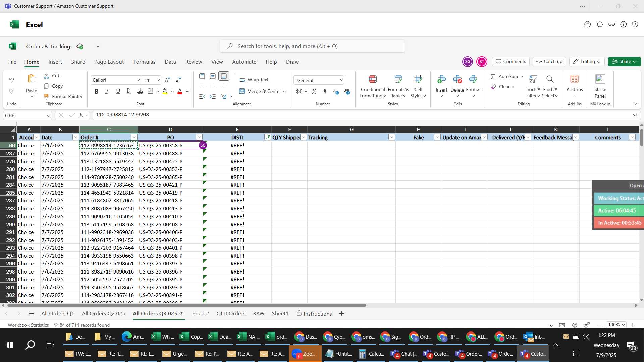Screen dimensions: 644x362
Task: Open the Show Panel MX Lookup
Action: [x=600, y=86]
